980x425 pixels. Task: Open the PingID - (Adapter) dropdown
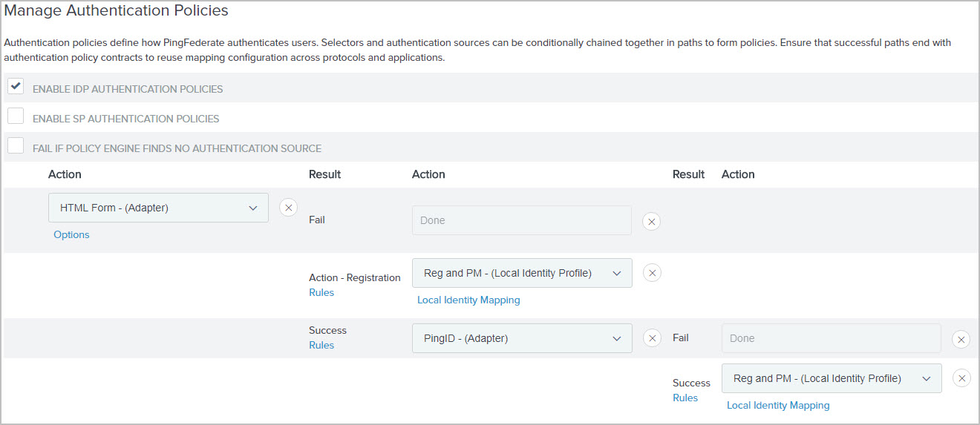coord(521,338)
